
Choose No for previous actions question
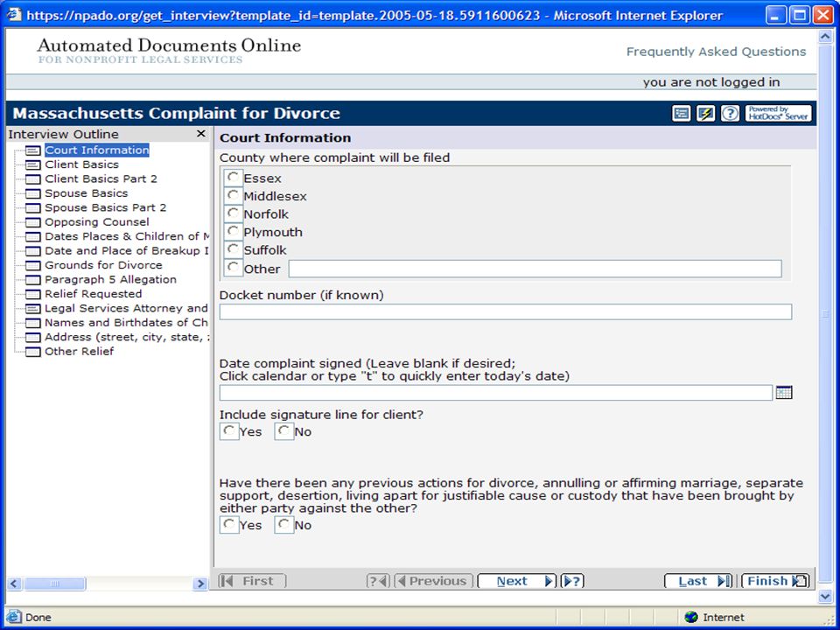click(283, 524)
